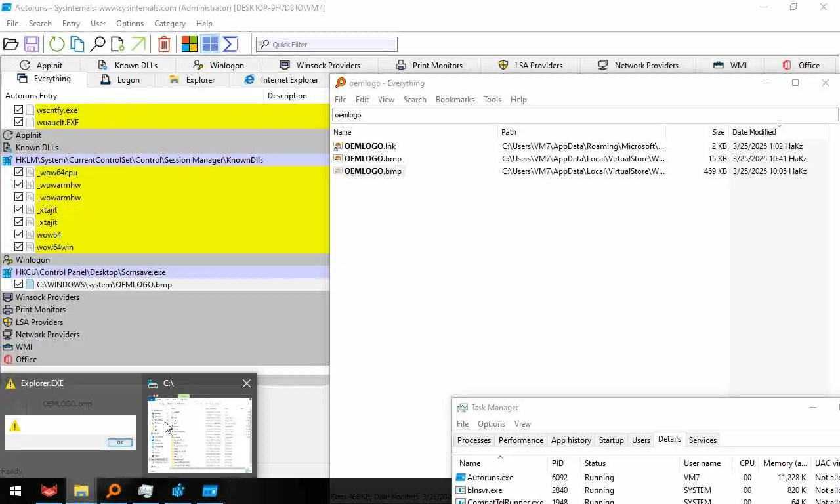Viewport: 840px width, 504px height.
Task: Click the document-with-gear Properties icon
Action: (117, 44)
